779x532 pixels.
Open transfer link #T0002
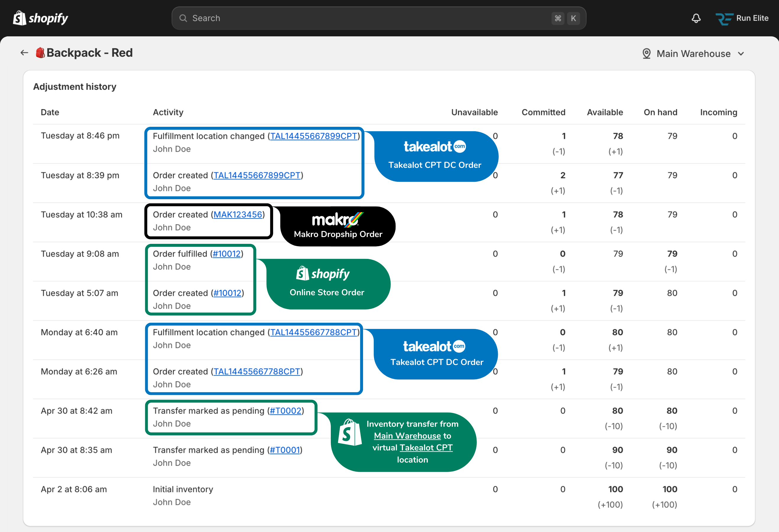pos(285,411)
